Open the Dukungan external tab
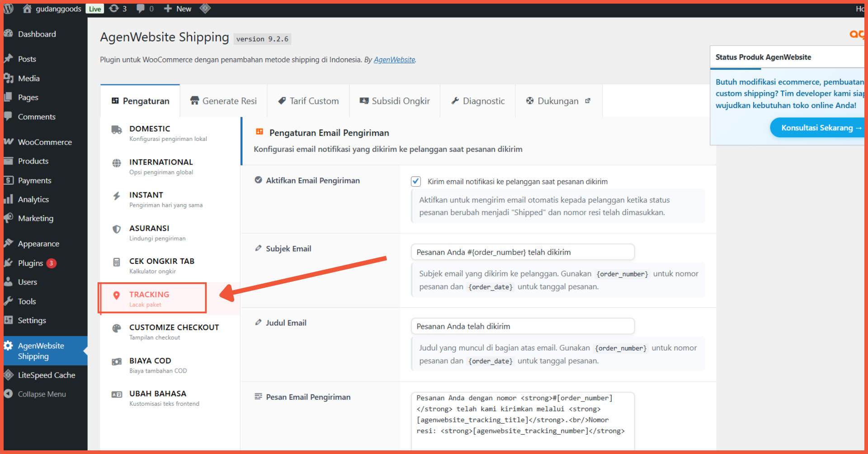The height and width of the screenshot is (454, 868). pos(559,101)
